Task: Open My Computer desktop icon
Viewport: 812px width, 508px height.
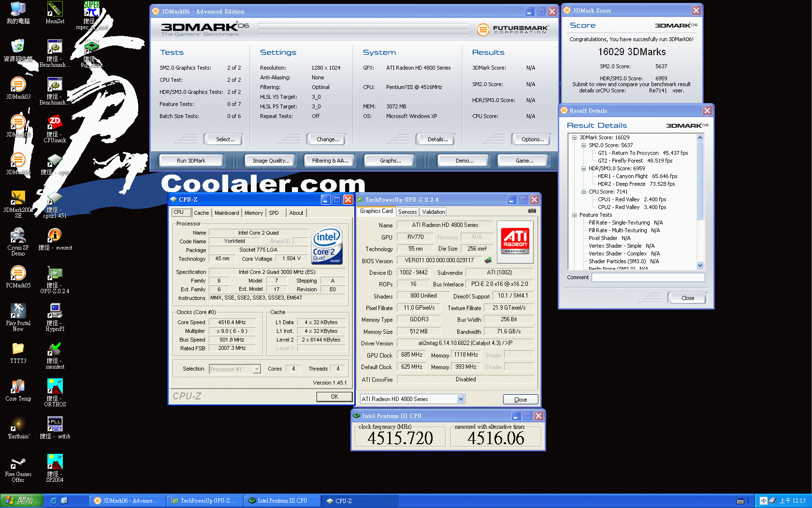Action: pyautogui.click(x=18, y=13)
